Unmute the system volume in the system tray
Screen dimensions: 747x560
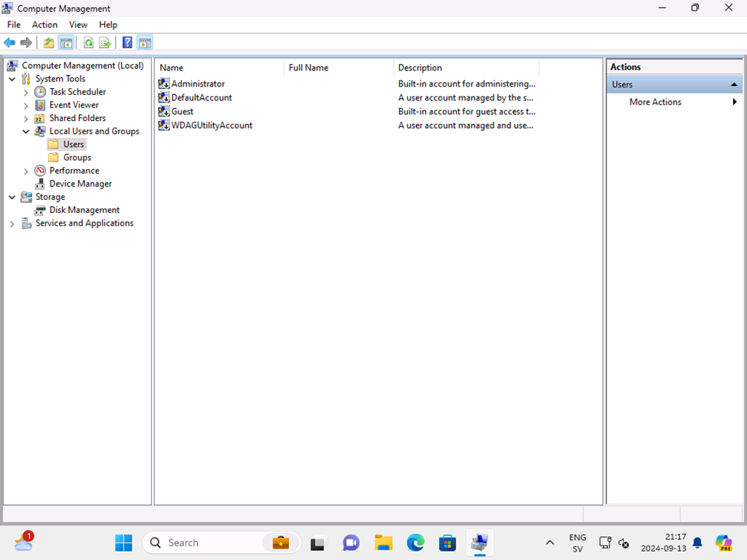[623, 544]
